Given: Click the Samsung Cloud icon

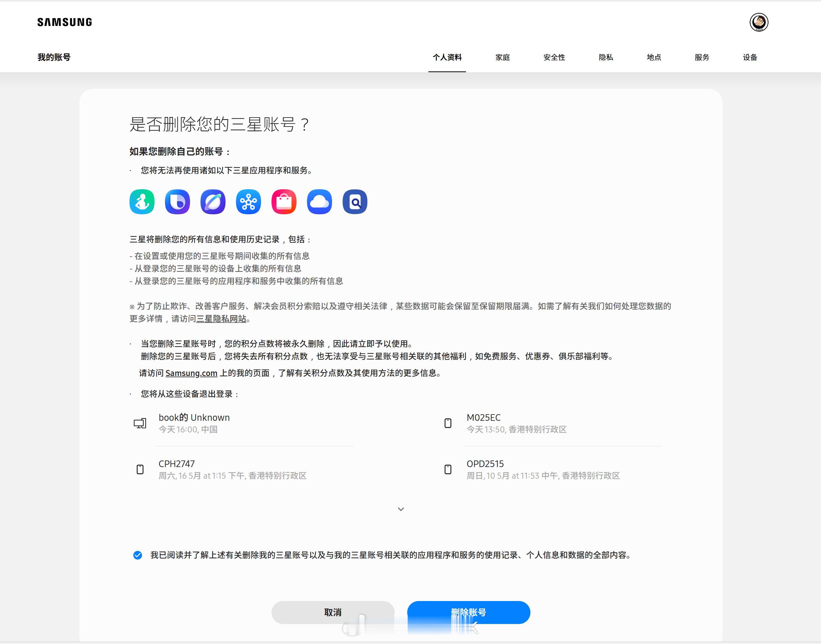Looking at the screenshot, I should click(x=319, y=202).
